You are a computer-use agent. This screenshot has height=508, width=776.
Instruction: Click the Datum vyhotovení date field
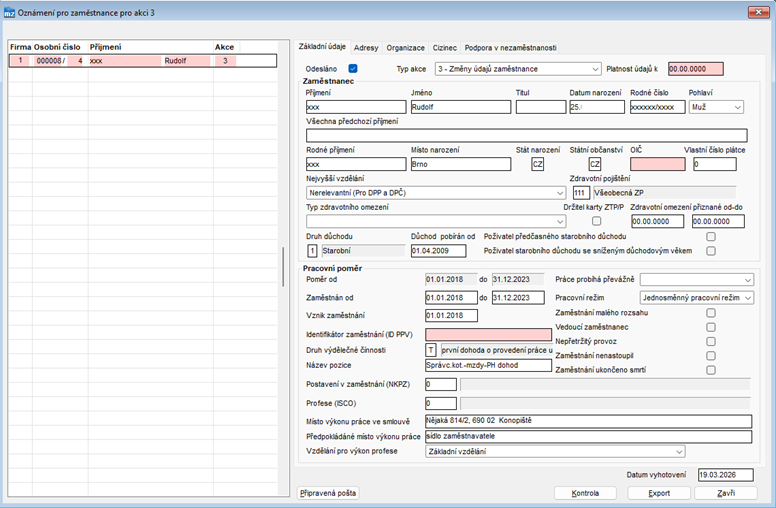tap(726, 475)
